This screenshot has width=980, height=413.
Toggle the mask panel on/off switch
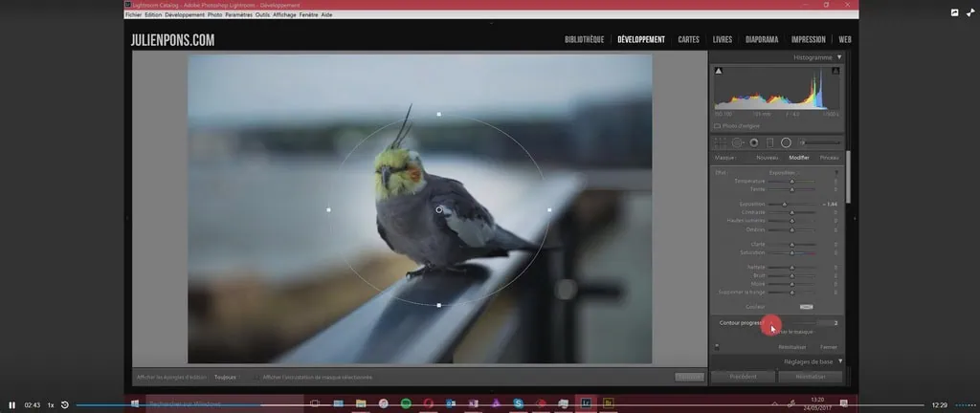tap(717, 346)
